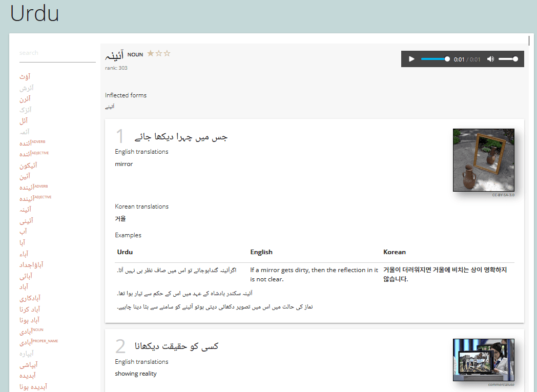
Task: Open the sidebar entry آؤٹ
Action: 24,76
